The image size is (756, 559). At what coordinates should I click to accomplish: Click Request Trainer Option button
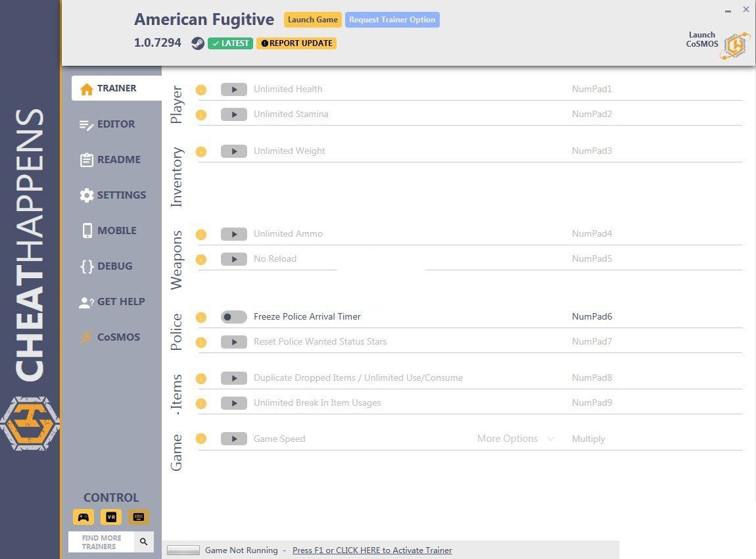pyautogui.click(x=392, y=20)
